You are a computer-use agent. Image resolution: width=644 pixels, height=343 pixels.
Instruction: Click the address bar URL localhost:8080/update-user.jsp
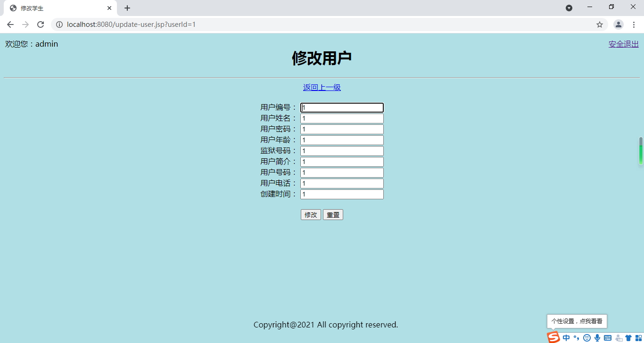[131, 24]
